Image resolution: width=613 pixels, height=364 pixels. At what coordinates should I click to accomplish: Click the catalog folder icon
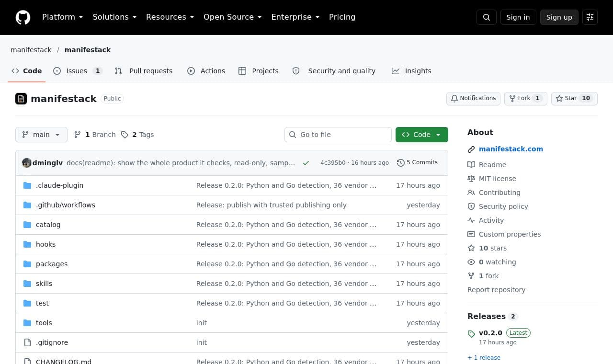coord(27,225)
